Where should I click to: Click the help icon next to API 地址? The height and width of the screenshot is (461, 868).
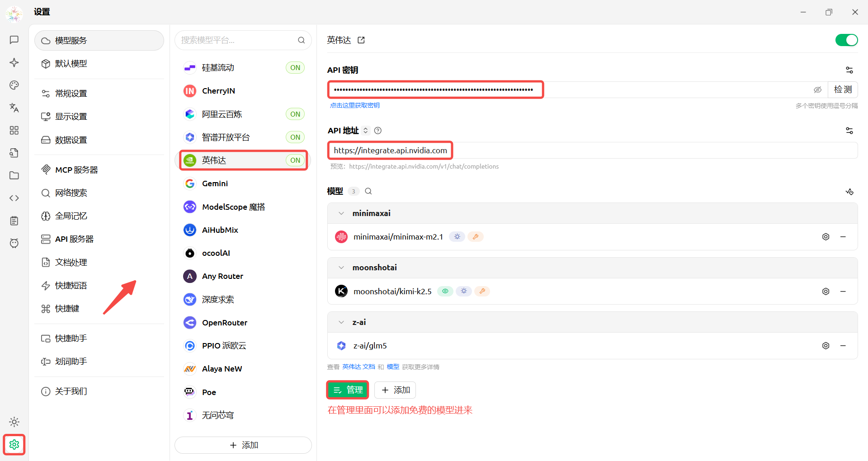click(x=378, y=131)
